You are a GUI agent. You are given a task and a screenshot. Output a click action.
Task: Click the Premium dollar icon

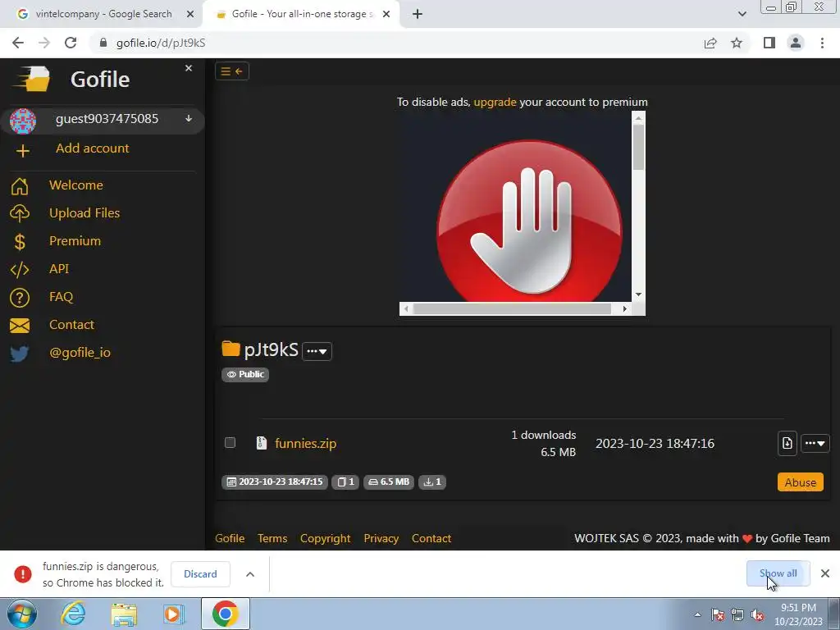tap(20, 242)
